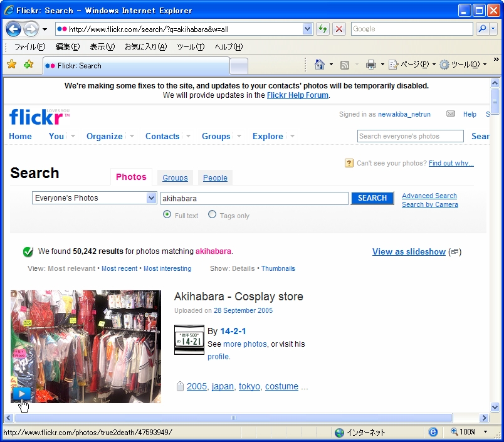
Task: Open the お気に入り(A) menu
Action: 145,47
